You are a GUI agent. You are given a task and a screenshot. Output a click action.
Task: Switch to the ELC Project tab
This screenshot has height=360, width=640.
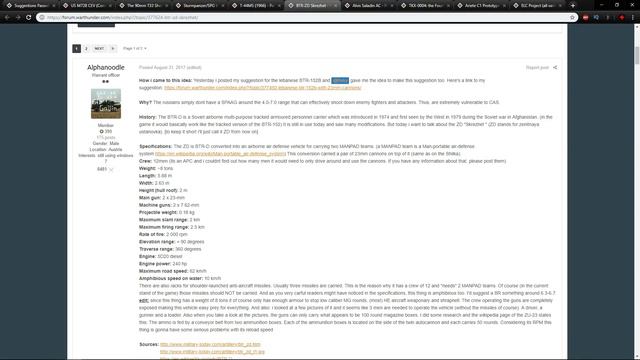click(x=538, y=6)
